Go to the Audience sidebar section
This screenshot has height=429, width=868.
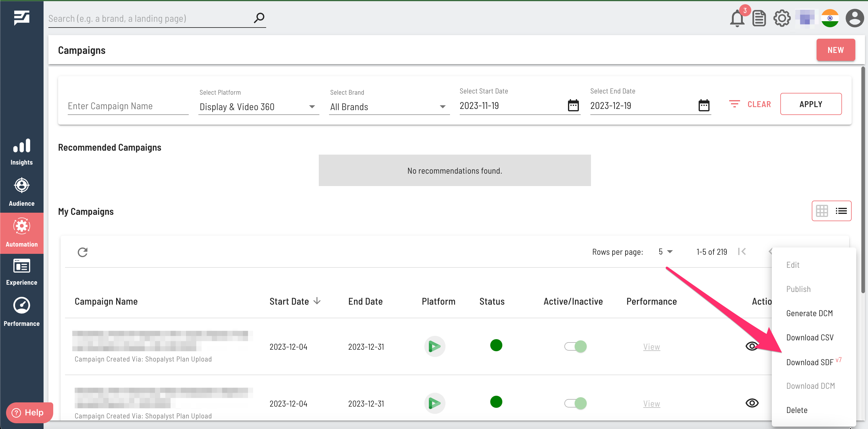click(21, 192)
